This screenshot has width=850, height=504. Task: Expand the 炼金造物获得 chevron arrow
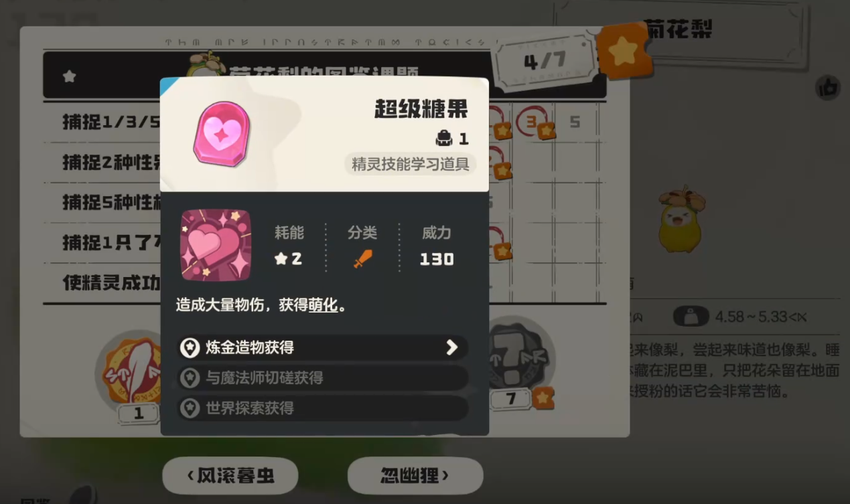pyautogui.click(x=452, y=347)
